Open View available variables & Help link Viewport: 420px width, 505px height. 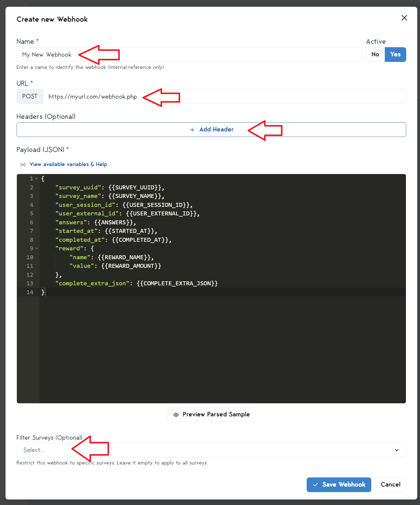pyautogui.click(x=68, y=164)
